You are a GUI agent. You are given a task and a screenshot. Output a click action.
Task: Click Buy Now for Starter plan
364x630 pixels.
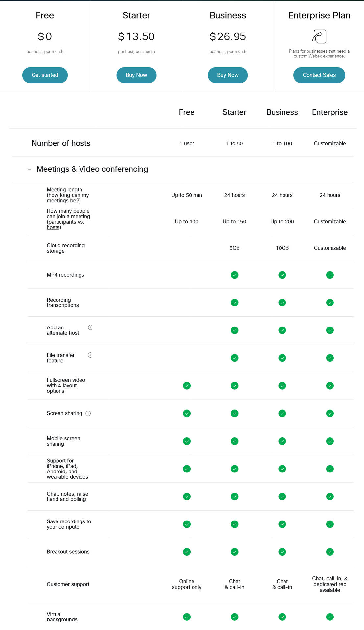[x=136, y=75]
